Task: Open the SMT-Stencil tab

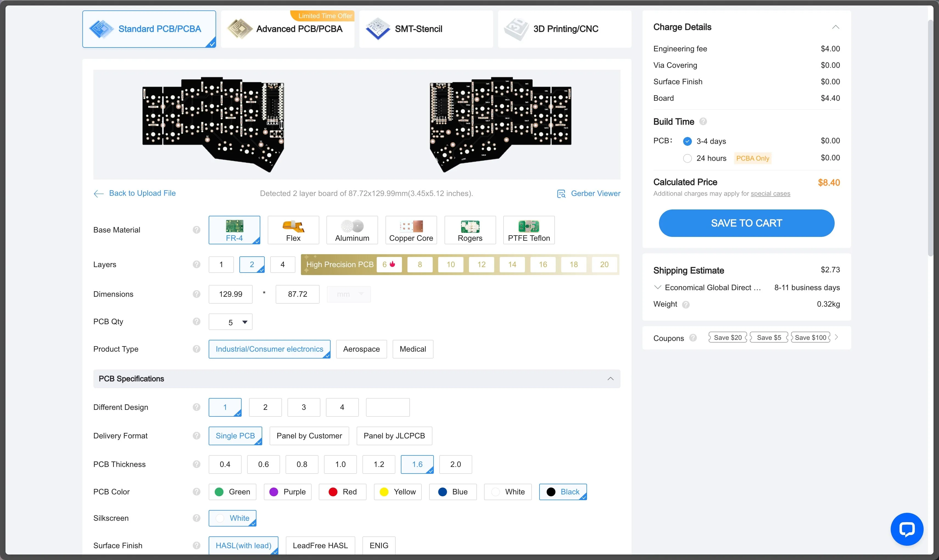Action: (x=426, y=29)
